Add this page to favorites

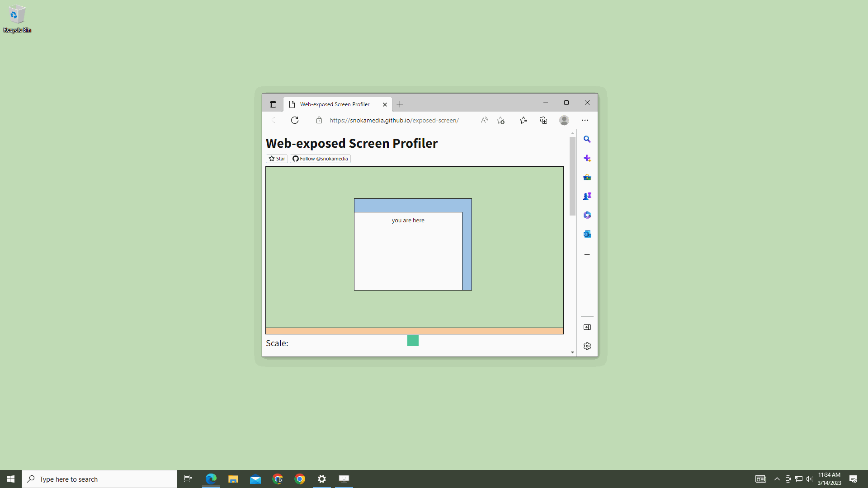(500, 120)
